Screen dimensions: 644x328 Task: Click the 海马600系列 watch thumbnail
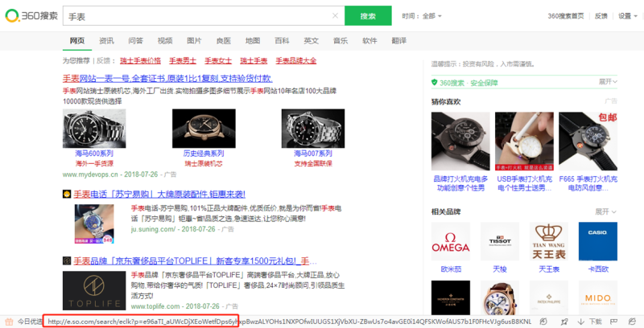pyautogui.click(x=94, y=129)
